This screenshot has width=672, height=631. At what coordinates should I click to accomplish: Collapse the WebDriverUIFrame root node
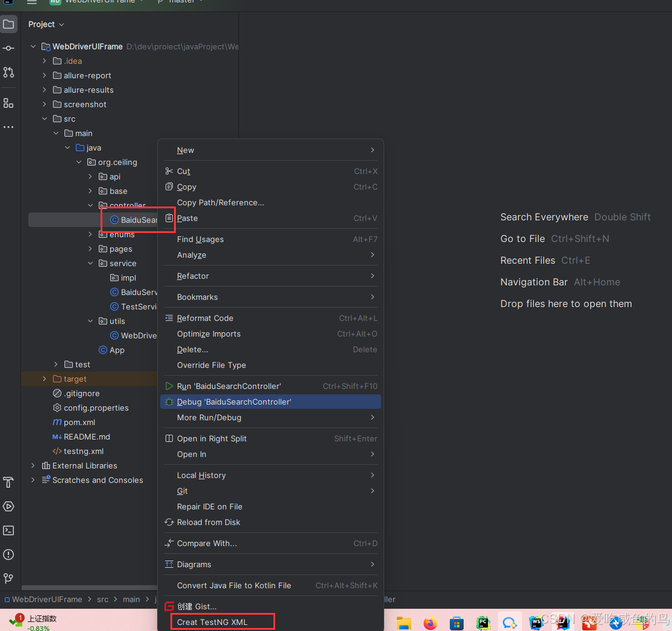coord(33,46)
